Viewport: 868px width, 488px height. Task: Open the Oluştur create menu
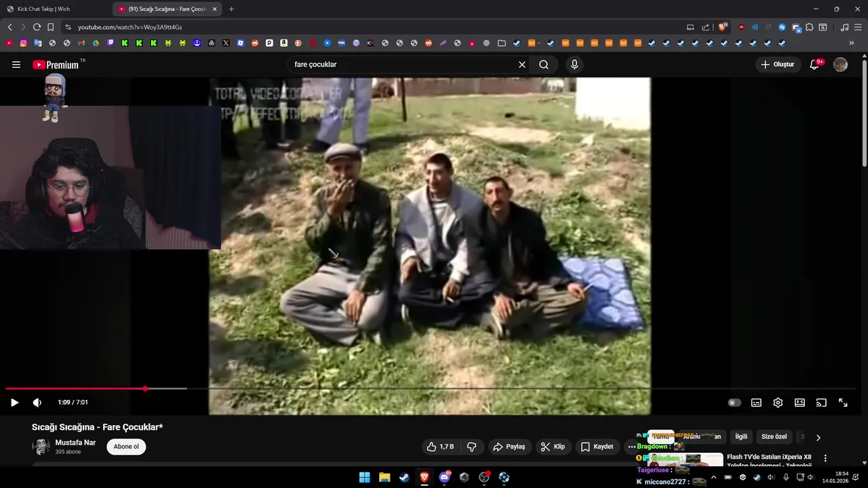tap(777, 64)
